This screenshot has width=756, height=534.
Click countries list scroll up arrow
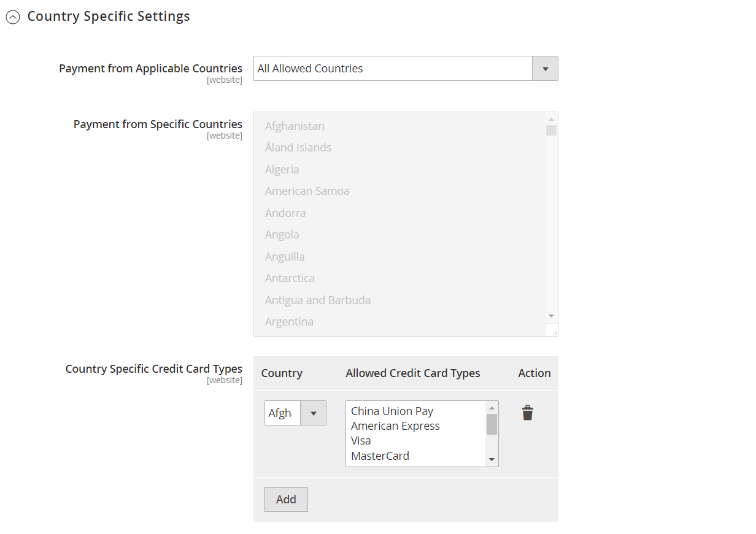(x=551, y=119)
